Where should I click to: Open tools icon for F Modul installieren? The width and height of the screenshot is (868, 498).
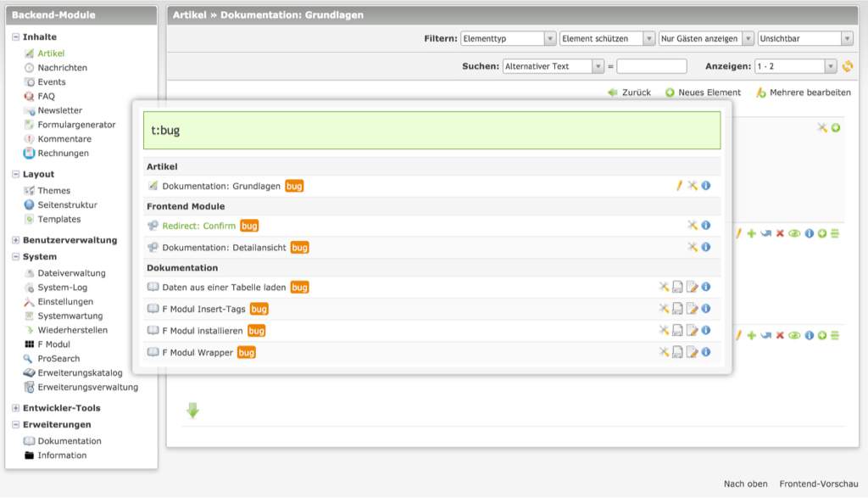(x=664, y=330)
